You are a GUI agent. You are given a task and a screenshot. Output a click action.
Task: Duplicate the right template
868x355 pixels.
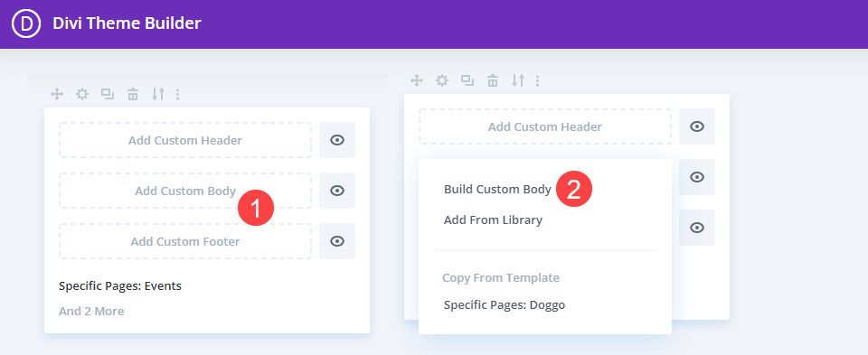point(467,80)
